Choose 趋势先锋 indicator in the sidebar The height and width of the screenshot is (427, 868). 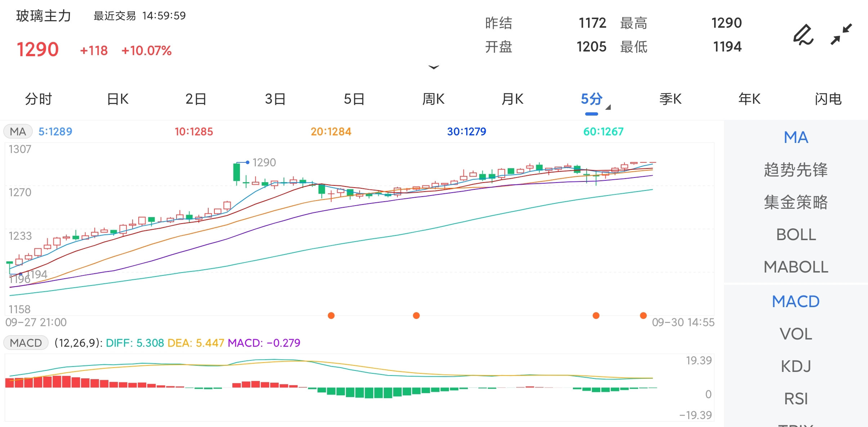796,170
